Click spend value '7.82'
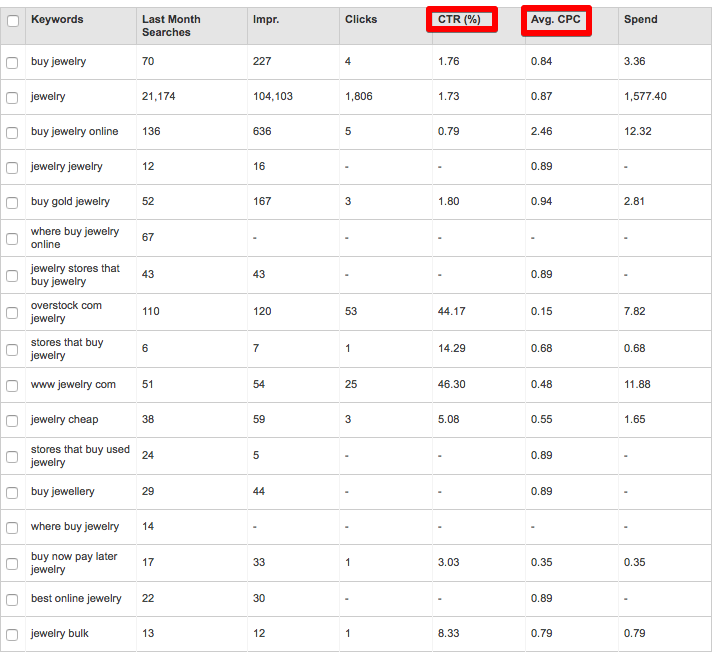This screenshot has height=652, width=712. (x=635, y=311)
